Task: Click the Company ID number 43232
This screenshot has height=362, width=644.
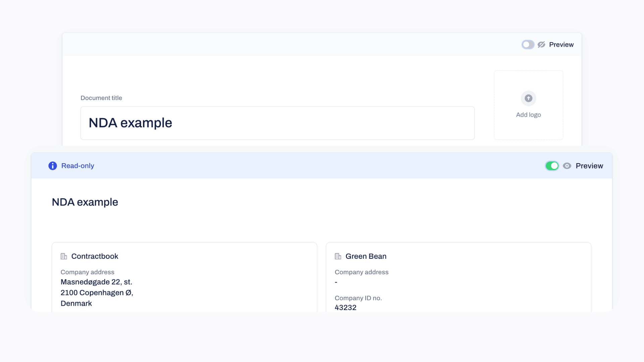Action: tap(345, 307)
